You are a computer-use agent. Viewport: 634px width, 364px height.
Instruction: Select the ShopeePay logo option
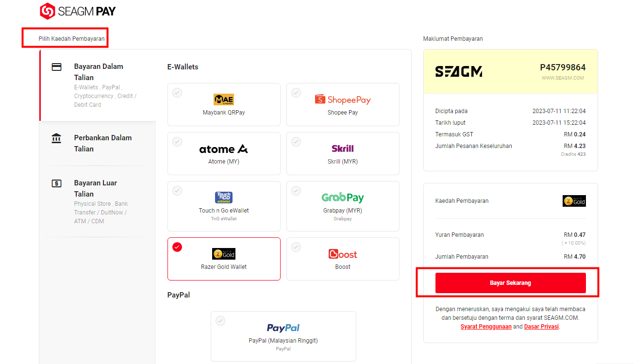(x=343, y=99)
